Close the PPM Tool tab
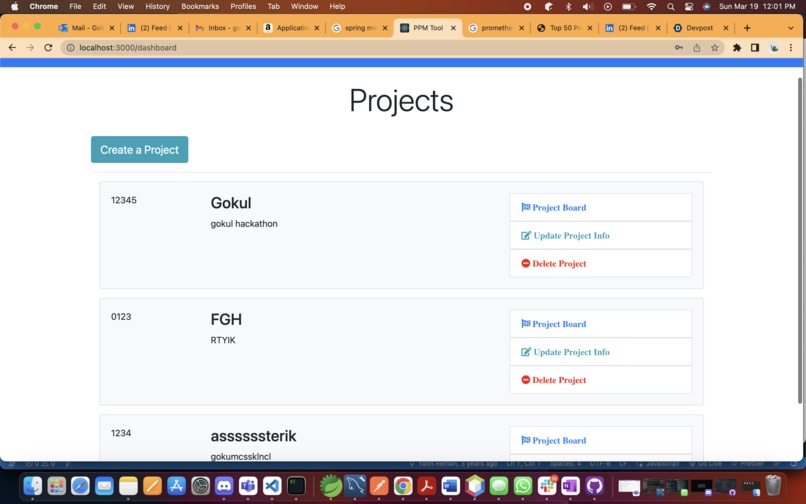 [x=453, y=28]
